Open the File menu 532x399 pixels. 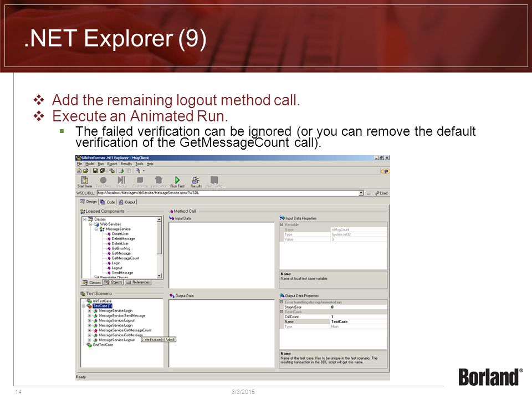point(79,163)
